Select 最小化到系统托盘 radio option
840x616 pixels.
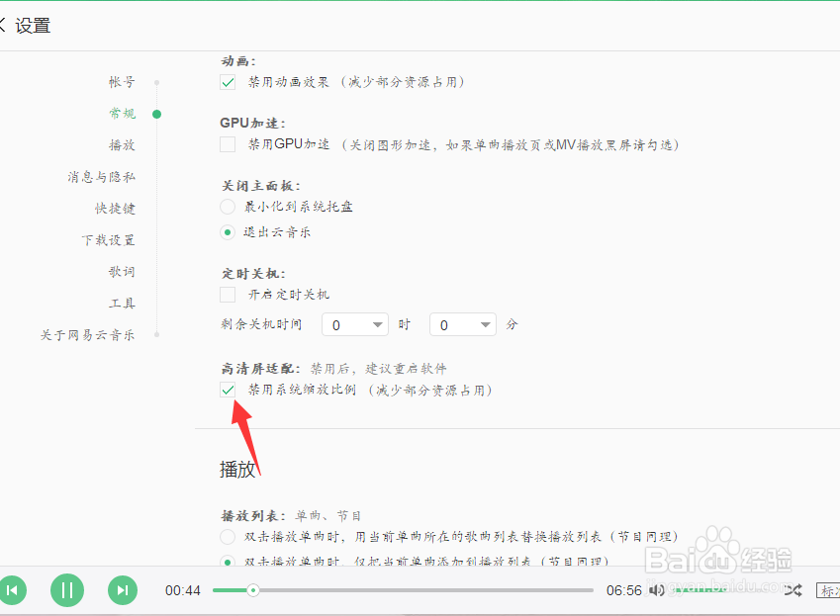coord(228,207)
